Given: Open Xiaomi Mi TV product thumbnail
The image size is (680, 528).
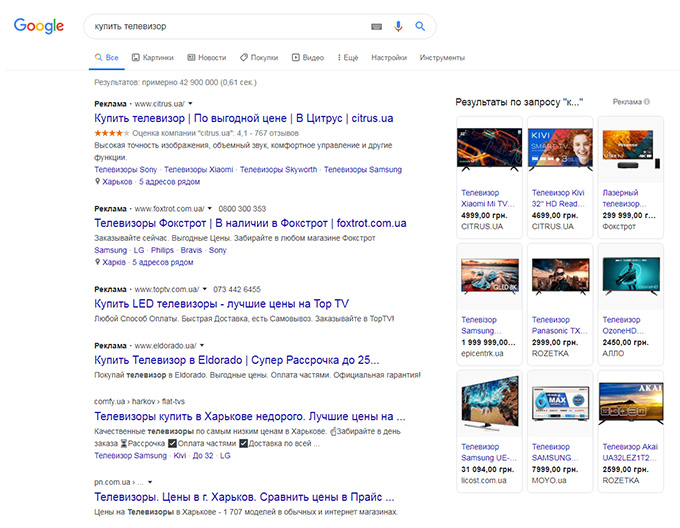Looking at the screenshot, I should click(489, 149).
